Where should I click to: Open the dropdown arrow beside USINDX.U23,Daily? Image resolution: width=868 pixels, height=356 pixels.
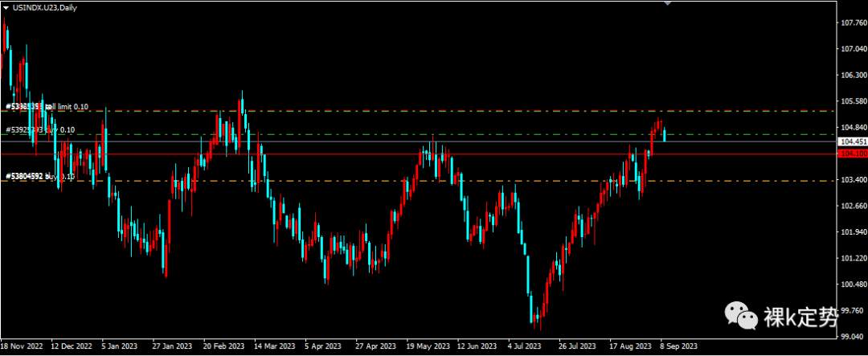(6, 8)
